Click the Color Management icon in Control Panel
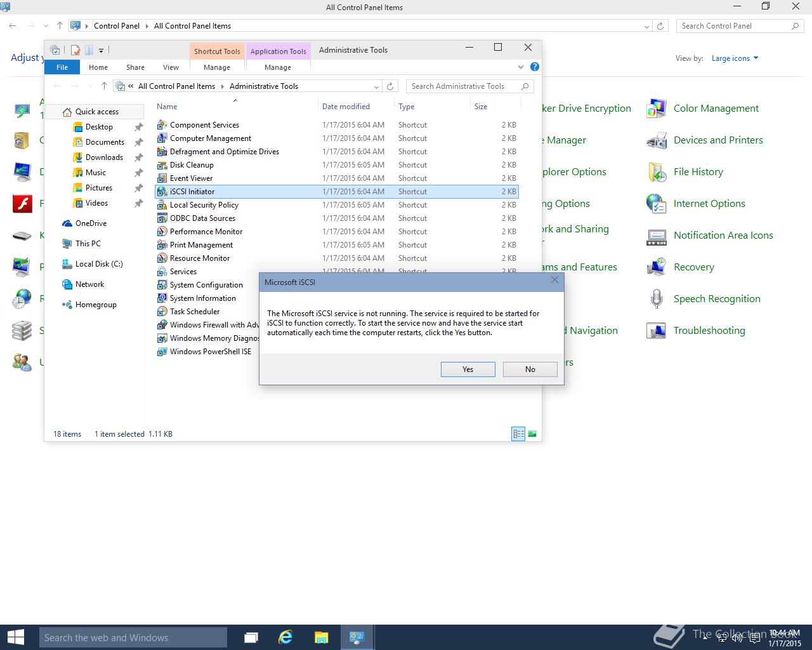812x650 pixels. point(657,109)
